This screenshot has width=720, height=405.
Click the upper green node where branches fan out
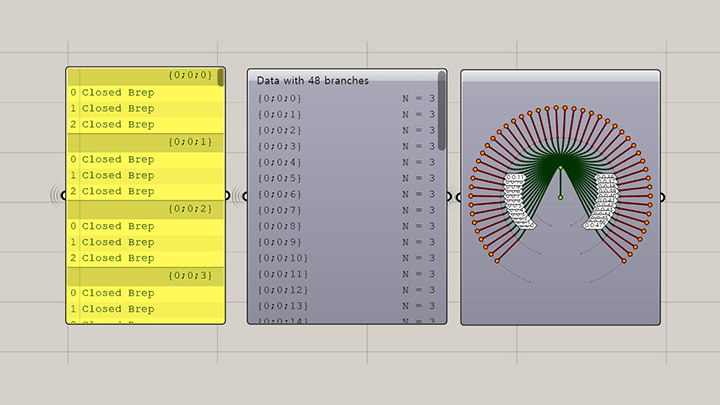click(560, 168)
